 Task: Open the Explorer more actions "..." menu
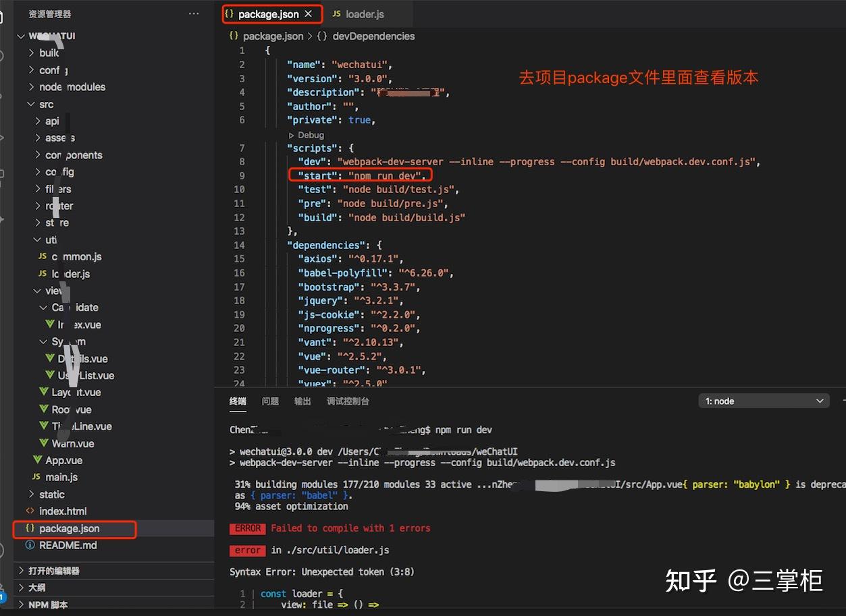tap(194, 13)
